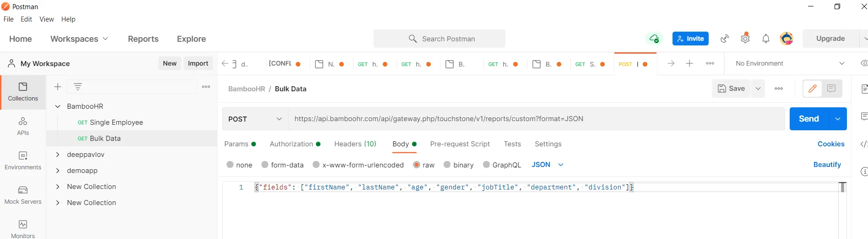
Task: Open the View menu
Action: click(47, 19)
